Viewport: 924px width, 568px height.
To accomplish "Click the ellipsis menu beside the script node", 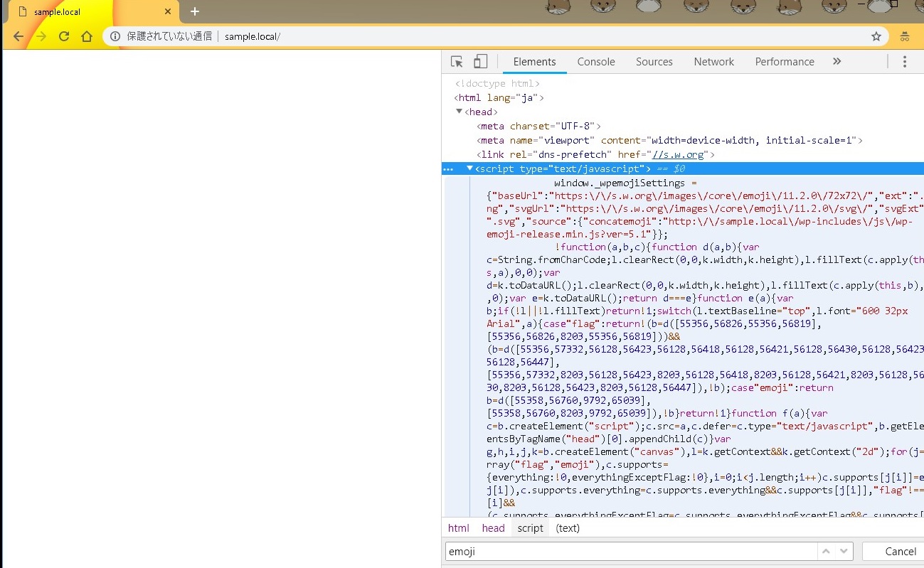I will click(448, 169).
